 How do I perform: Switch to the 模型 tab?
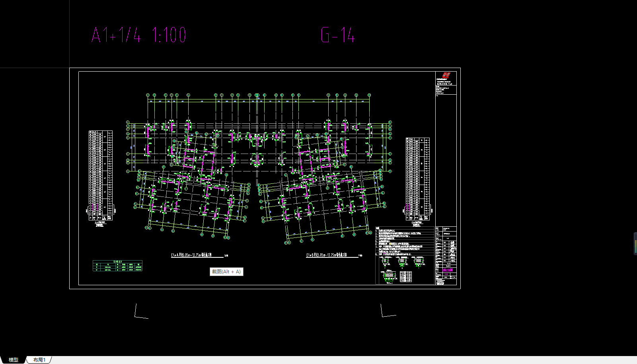[x=13, y=360]
